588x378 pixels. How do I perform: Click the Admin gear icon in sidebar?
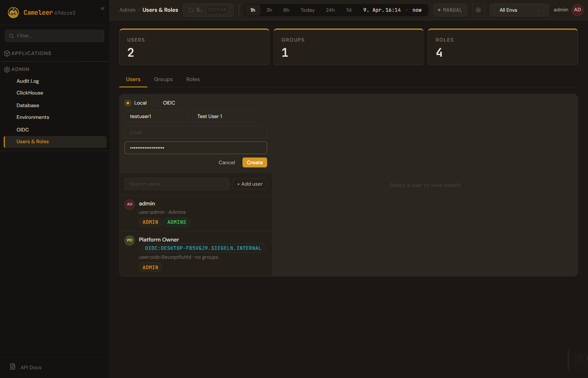pyautogui.click(x=7, y=70)
